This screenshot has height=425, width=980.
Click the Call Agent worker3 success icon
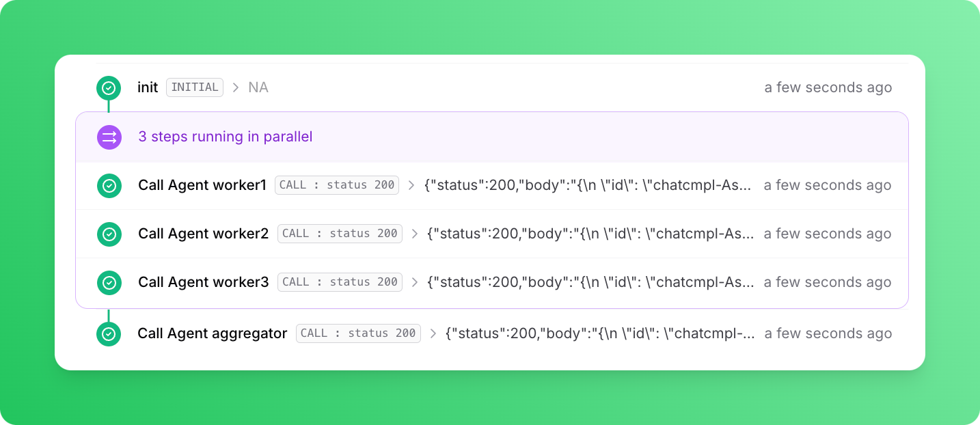[109, 282]
